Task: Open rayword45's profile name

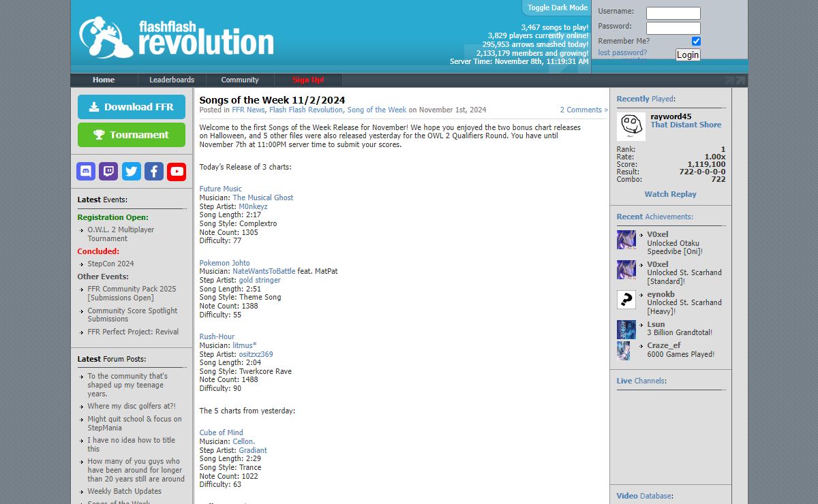Action: pos(671,116)
